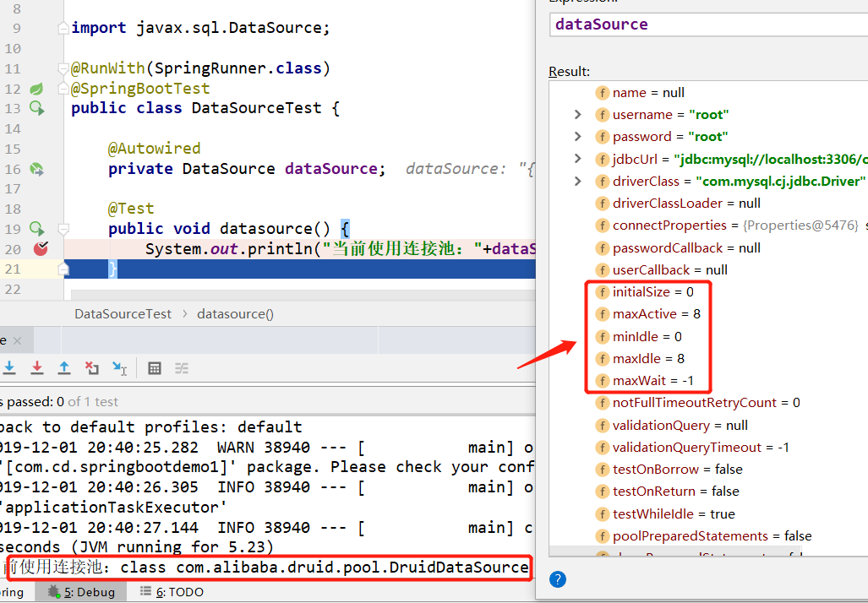The image size is (868, 603).
Task: Click the list icon on the TODO tab
Action: coord(145,591)
